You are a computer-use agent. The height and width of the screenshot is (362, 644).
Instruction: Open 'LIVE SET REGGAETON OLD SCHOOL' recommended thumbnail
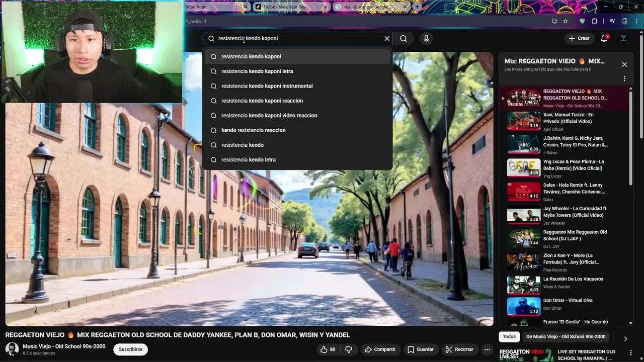[525, 354]
